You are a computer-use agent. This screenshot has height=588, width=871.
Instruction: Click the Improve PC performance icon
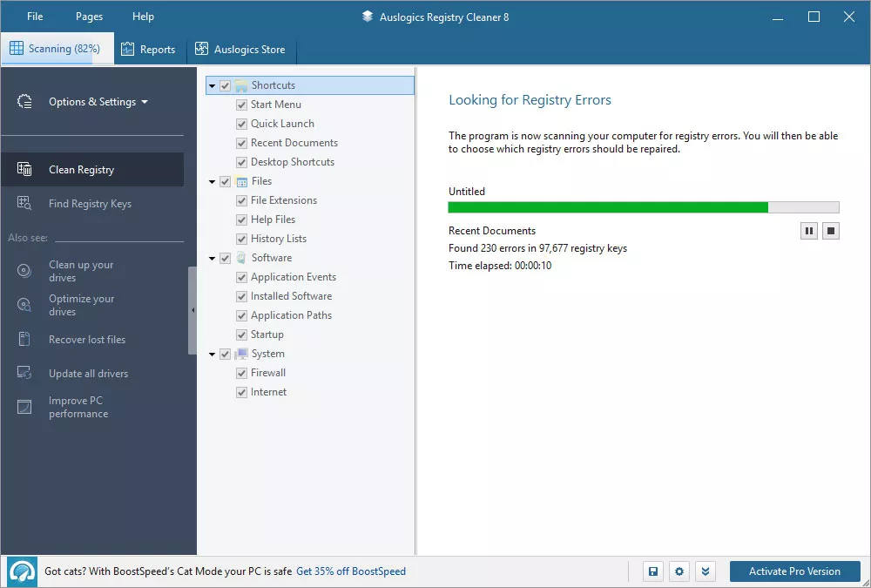pyautogui.click(x=24, y=407)
